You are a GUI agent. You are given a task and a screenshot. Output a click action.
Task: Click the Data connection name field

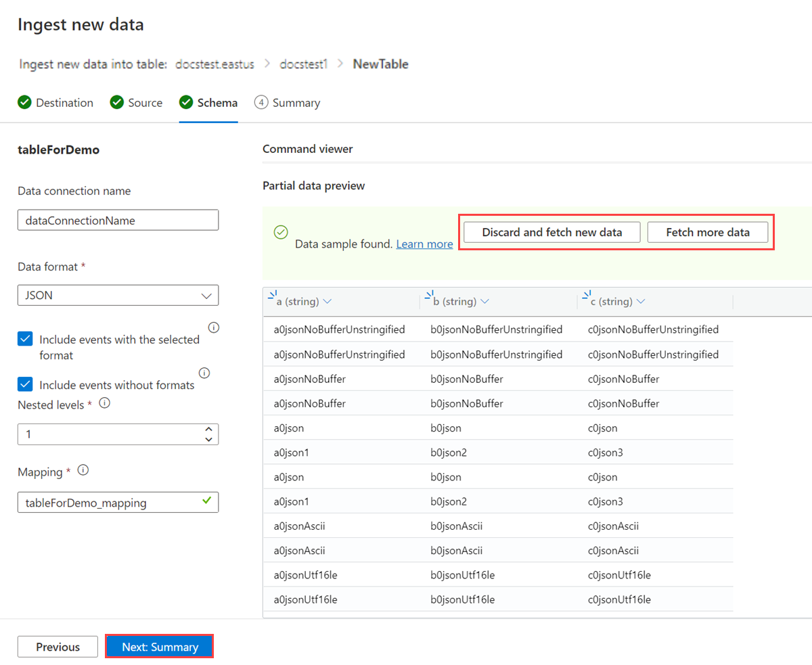(x=118, y=220)
